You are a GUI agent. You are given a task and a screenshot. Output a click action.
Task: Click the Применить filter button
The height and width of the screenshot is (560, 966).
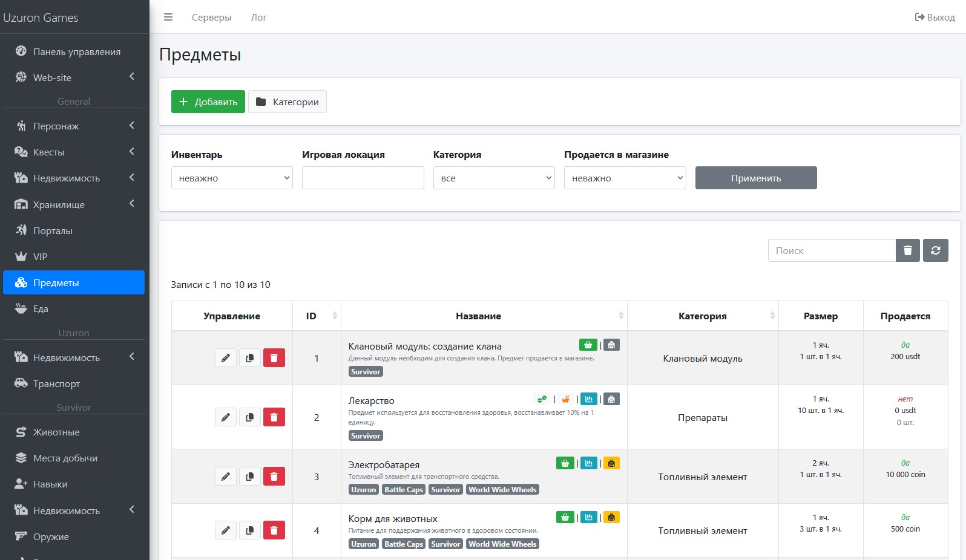(756, 178)
